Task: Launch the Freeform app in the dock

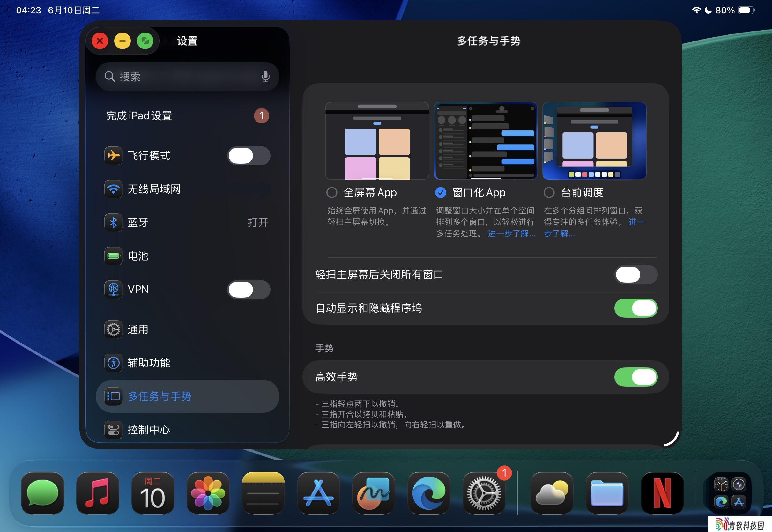Action: tap(373, 493)
